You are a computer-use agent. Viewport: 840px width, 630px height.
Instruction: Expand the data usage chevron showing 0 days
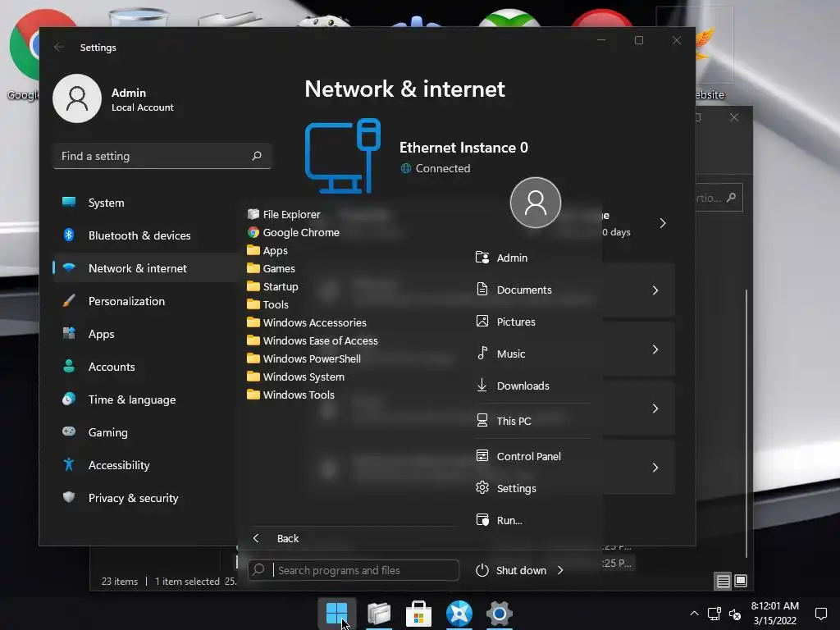click(663, 223)
